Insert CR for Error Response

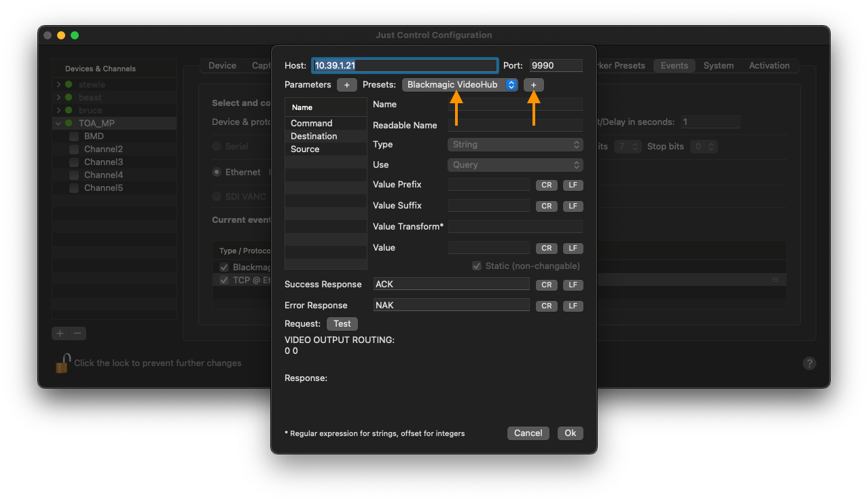click(547, 306)
